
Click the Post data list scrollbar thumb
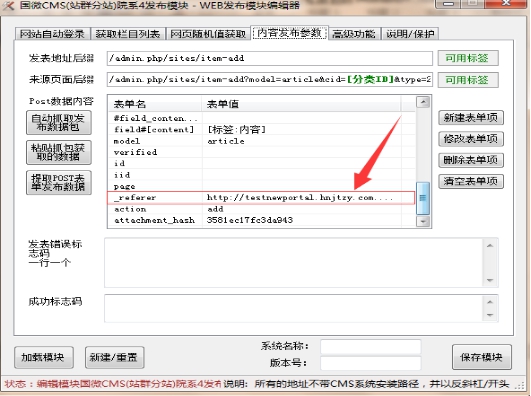[x=423, y=198]
